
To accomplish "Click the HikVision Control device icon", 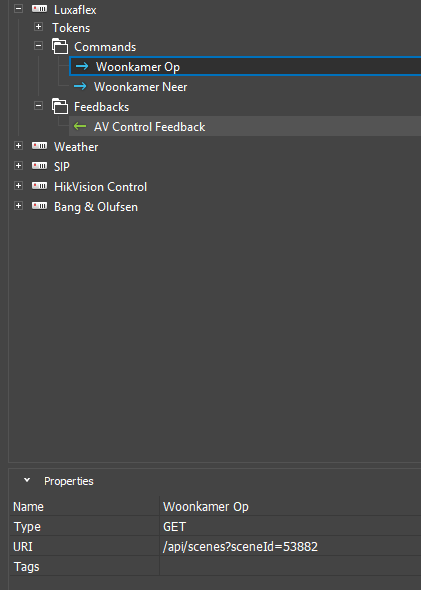I will pyautogui.click(x=40, y=186).
